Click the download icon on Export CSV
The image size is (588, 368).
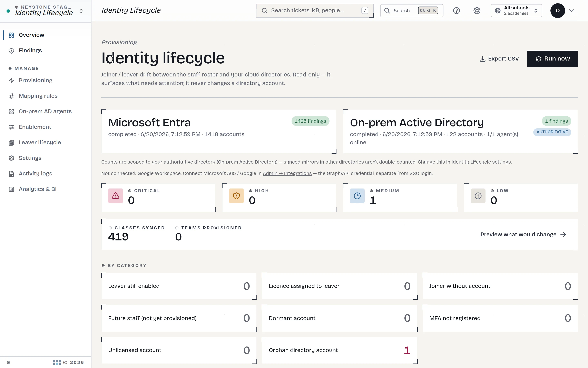tap(483, 59)
